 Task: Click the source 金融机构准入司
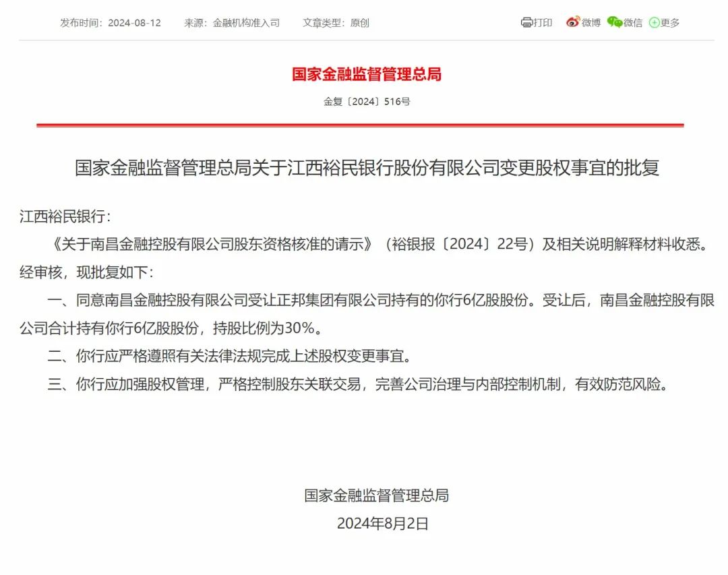coord(246,23)
